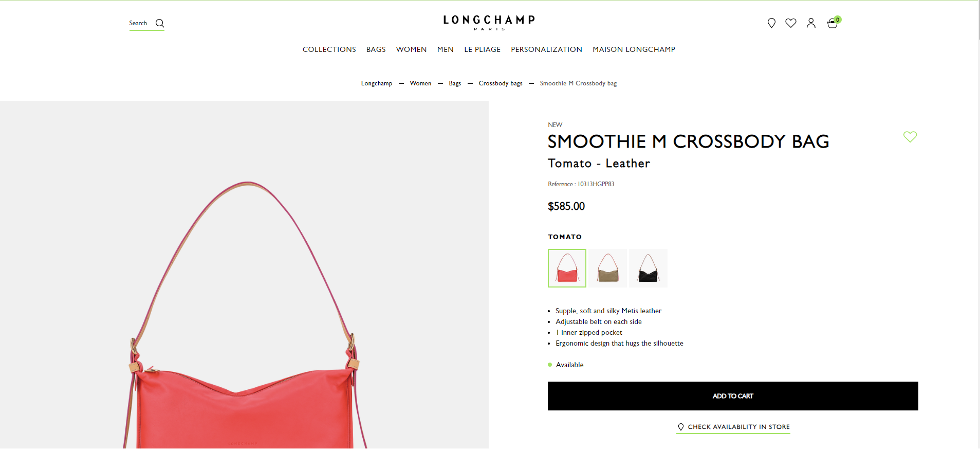Screen dimensions: 980x449
Task: Click the Check Availability in Store link
Action: [733, 427]
